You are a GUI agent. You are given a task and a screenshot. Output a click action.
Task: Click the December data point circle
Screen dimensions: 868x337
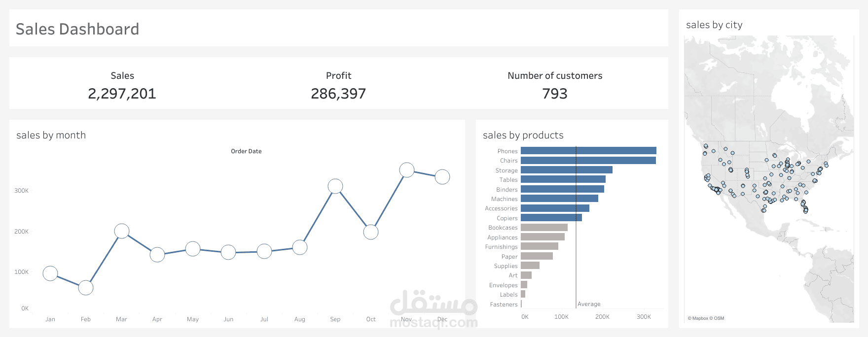[x=442, y=177]
